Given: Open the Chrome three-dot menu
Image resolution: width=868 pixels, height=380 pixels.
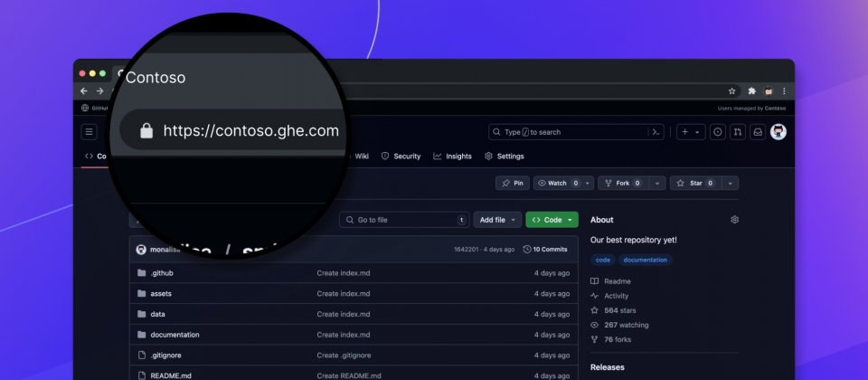Looking at the screenshot, I should coord(784,90).
